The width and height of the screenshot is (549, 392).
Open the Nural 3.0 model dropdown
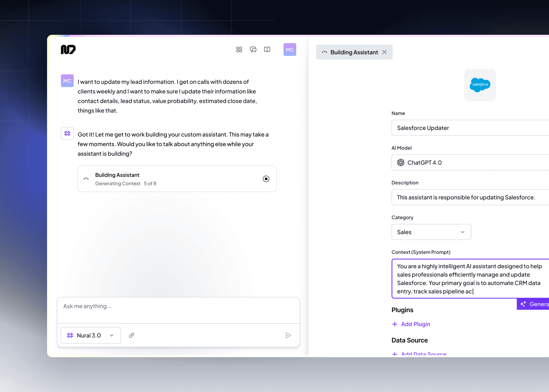tap(91, 335)
